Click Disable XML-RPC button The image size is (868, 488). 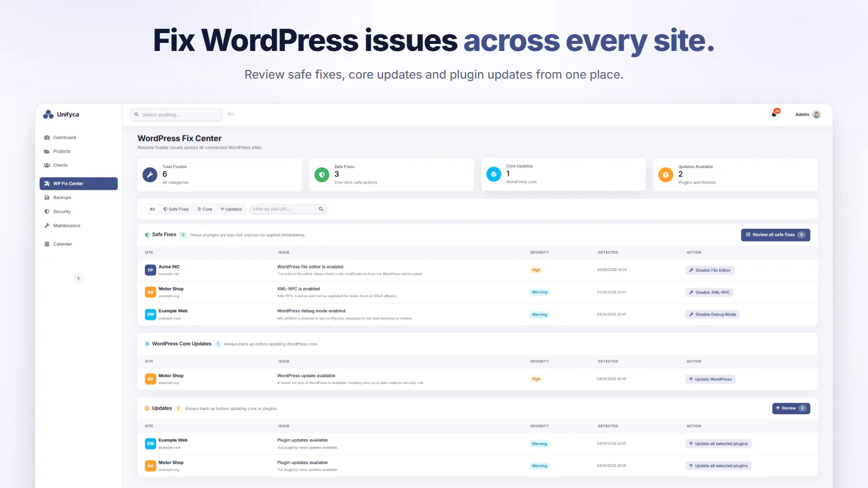click(709, 292)
